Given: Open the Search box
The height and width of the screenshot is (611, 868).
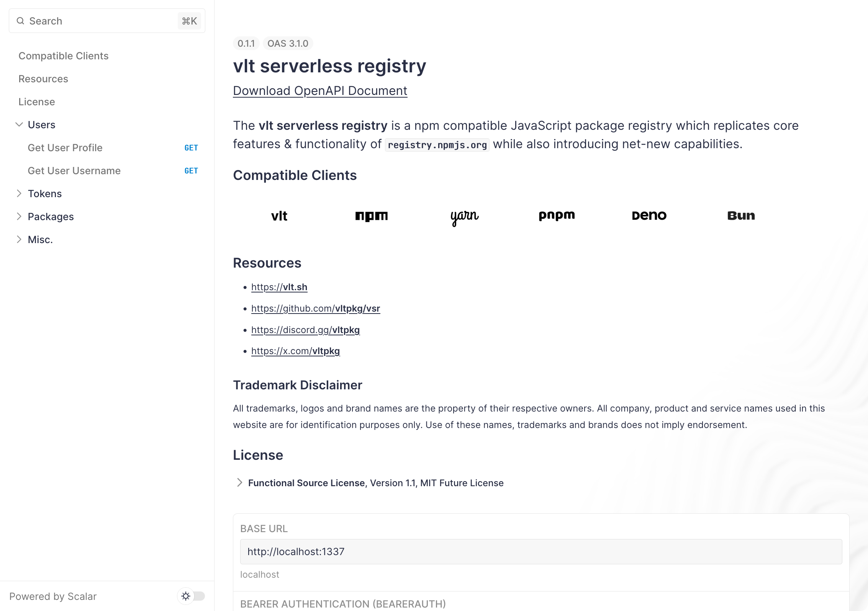Looking at the screenshot, I should coord(107,21).
